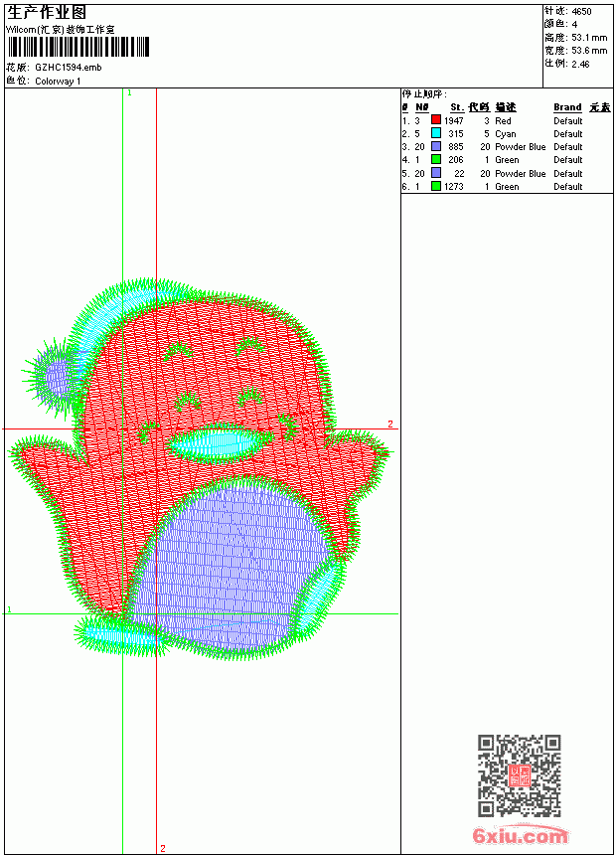
Task: Click the purple pom-pom on the hat
Action: (x=56, y=375)
